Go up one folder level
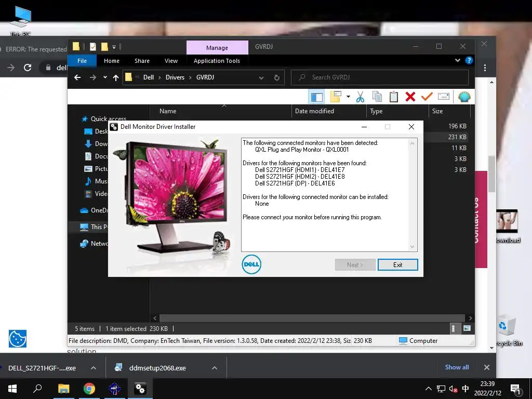The height and width of the screenshot is (399, 532). click(116, 78)
